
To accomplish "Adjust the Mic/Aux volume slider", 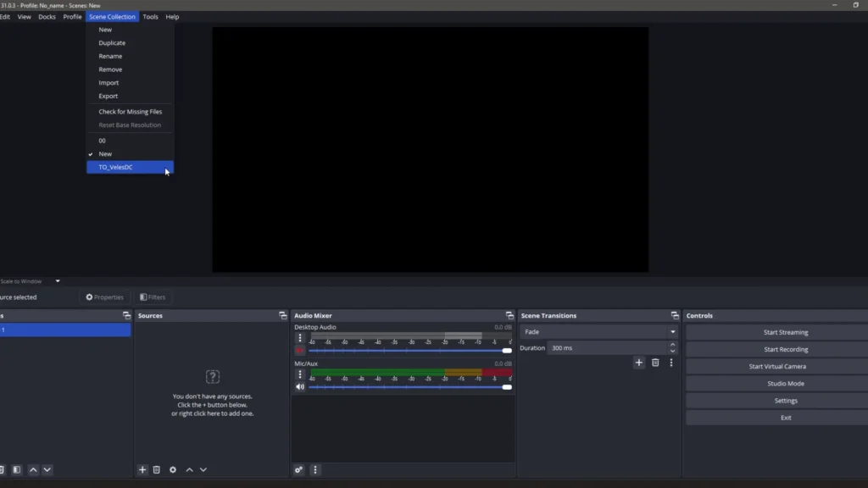I will tap(407, 386).
